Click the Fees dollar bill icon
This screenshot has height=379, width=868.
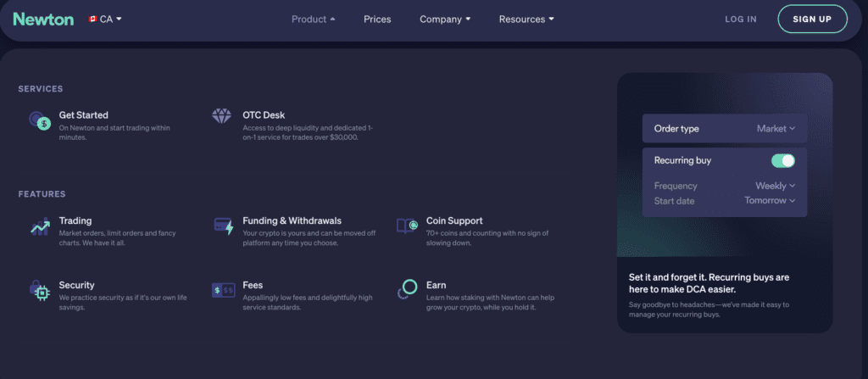pos(224,290)
